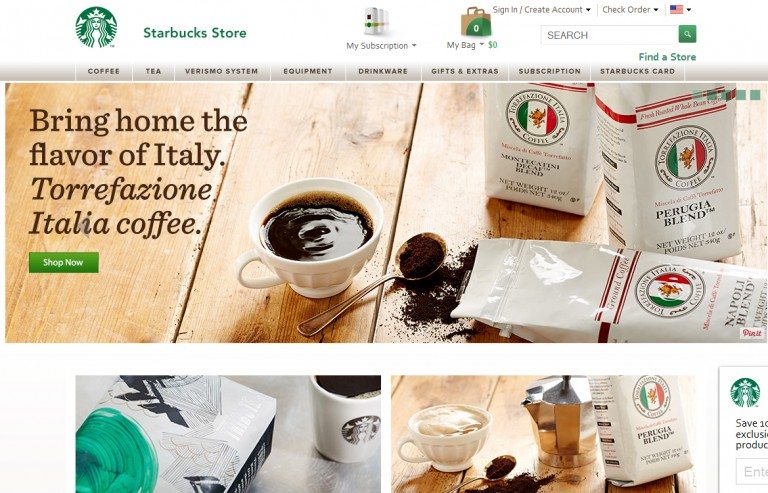Open the shopping bag icon
768x493 pixels.
tap(476, 22)
